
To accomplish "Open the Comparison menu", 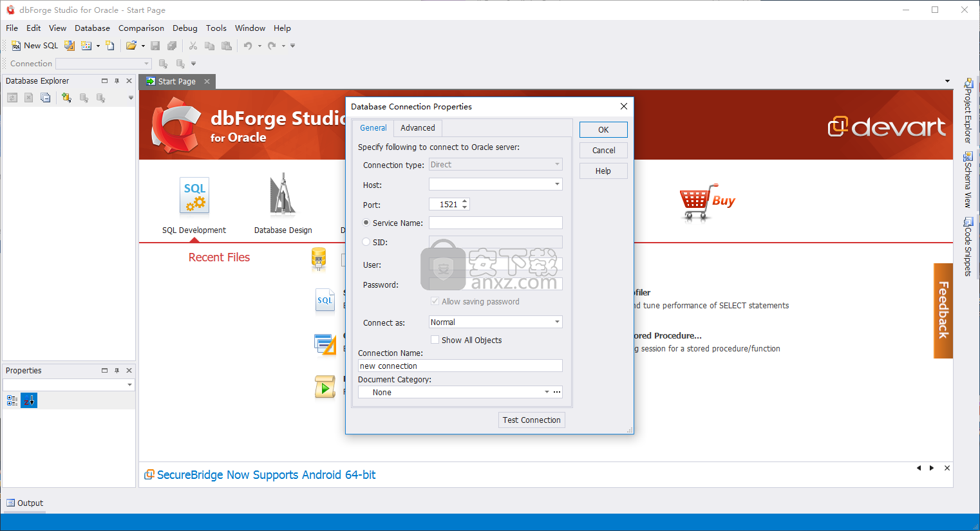I will [141, 28].
